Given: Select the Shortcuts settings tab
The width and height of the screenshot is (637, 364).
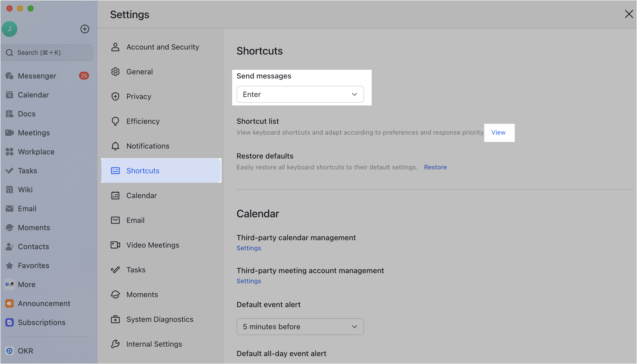Looking at the screenshot, I should click(161, 171).
